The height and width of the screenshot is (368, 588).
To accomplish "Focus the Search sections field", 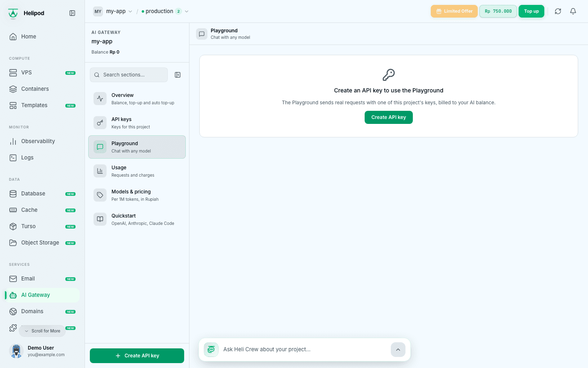I will pyautogui.click(x=129, y=75).
